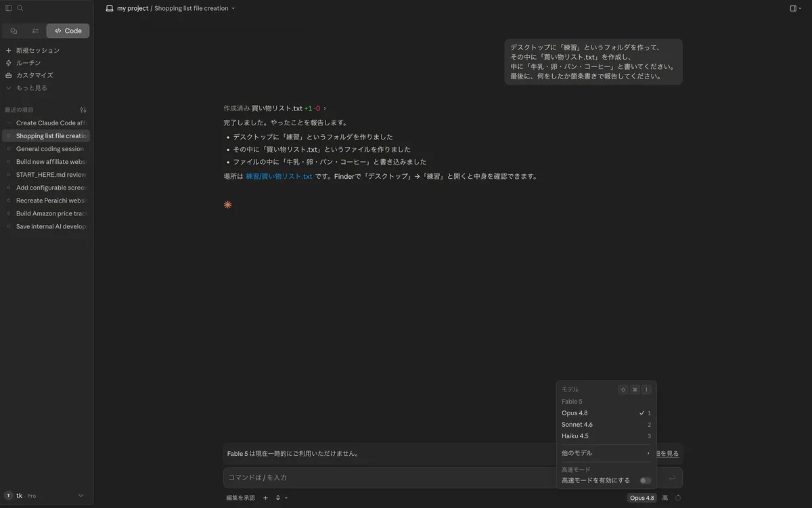Click the 完了しました。やったことを報告します。 line
This screenshot has width=812, height=508.
pyautogui.click(x=285, y=123)
